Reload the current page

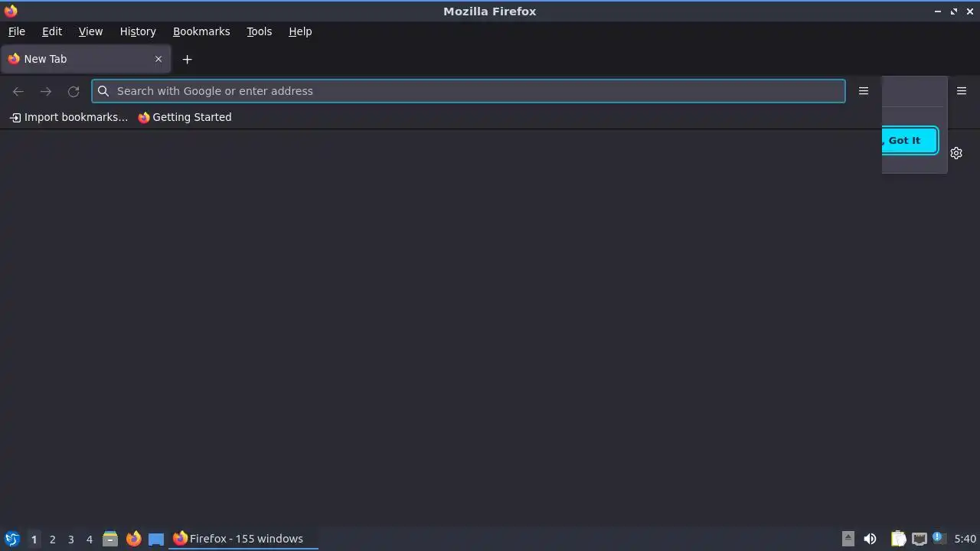pos(73,91)
